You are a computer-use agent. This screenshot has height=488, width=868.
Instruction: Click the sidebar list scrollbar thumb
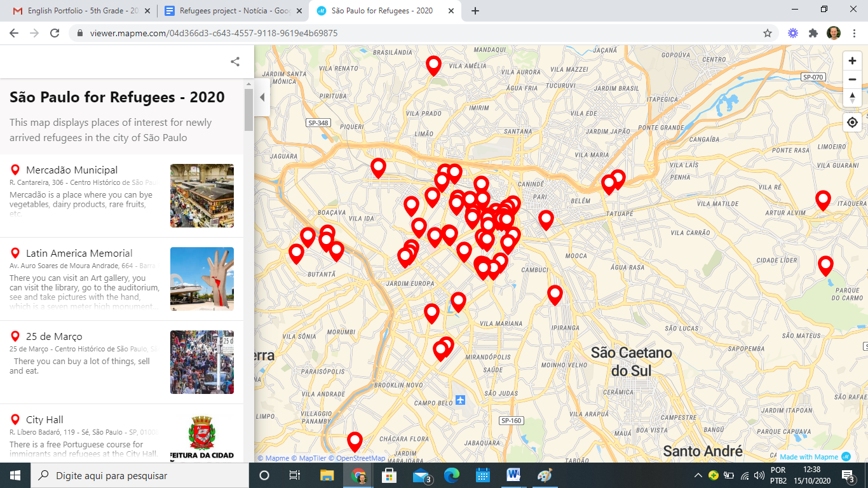tap(248, 109)
